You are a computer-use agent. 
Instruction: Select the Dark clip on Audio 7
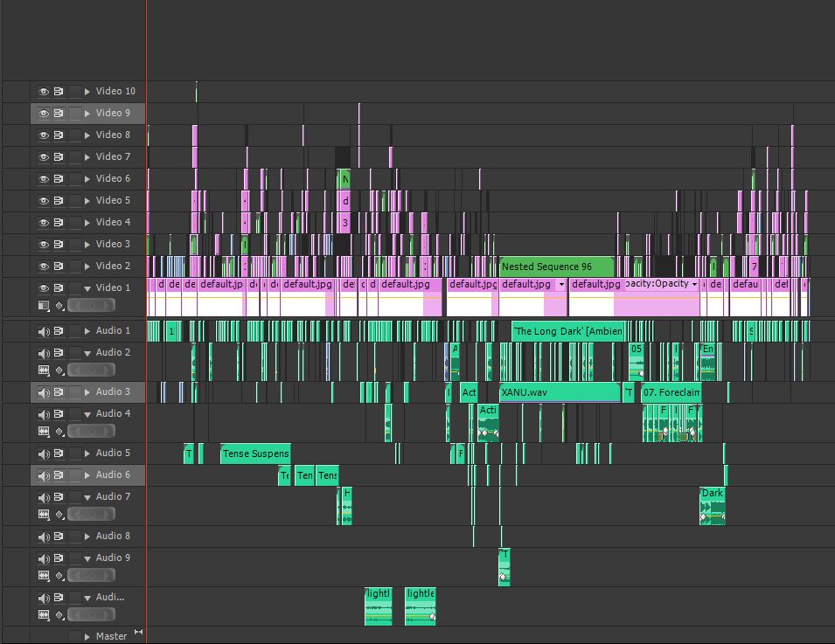coord(712,506)
